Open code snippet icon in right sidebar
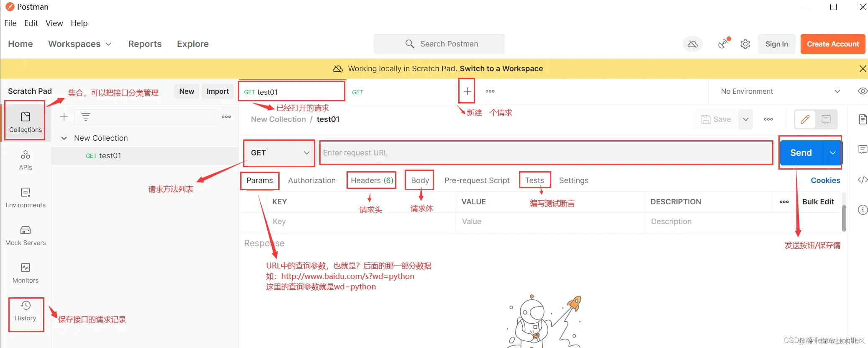The image size is (868, 348). (x=863, y=180)
